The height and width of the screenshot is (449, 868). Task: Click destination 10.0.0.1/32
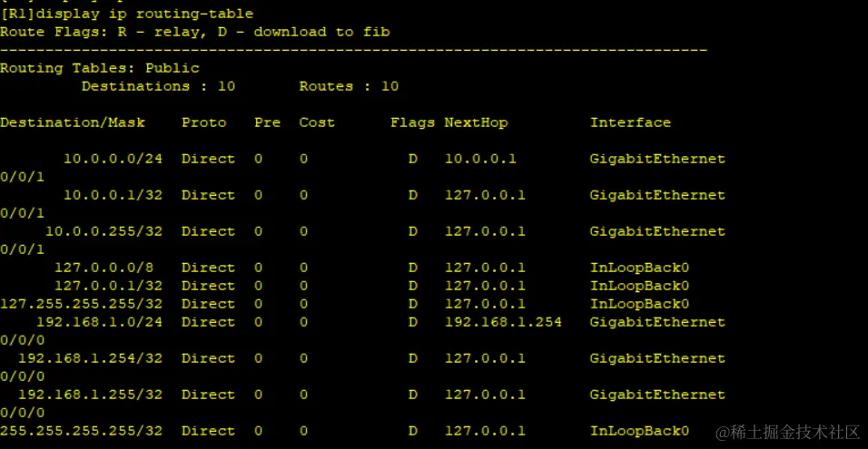tap(113, 195)
